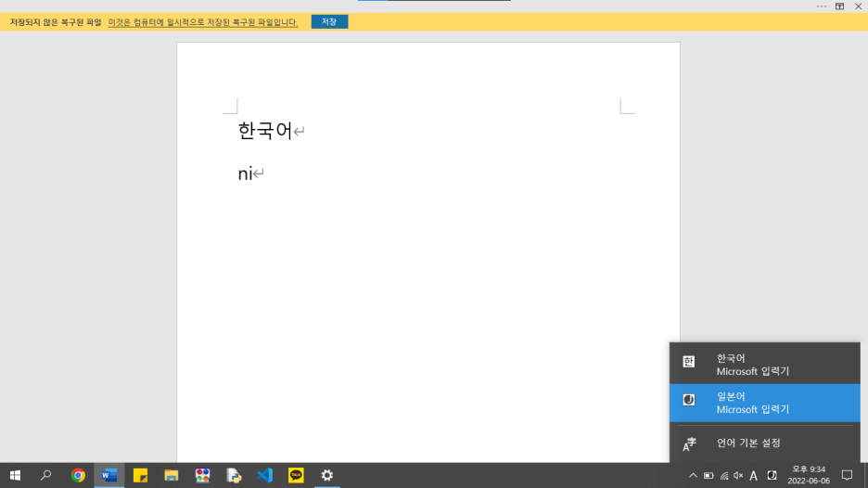Click the muted speaker volume icon

pyautogui.click(x=738, y=475)
